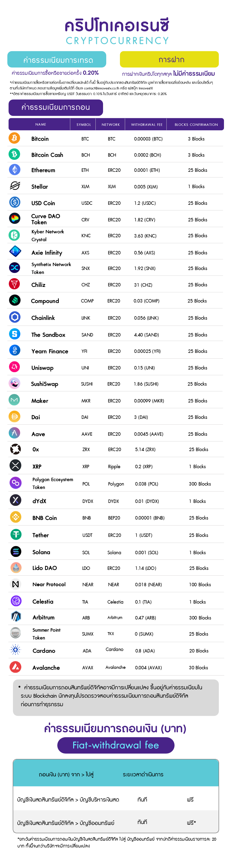Click the Solana logo icon

pos(15,552)
